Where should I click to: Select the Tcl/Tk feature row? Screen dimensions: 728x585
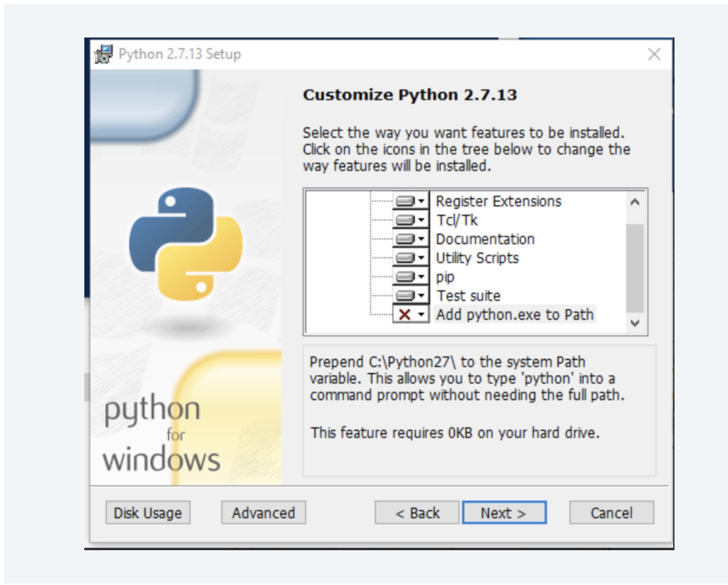tap(457, 220)
